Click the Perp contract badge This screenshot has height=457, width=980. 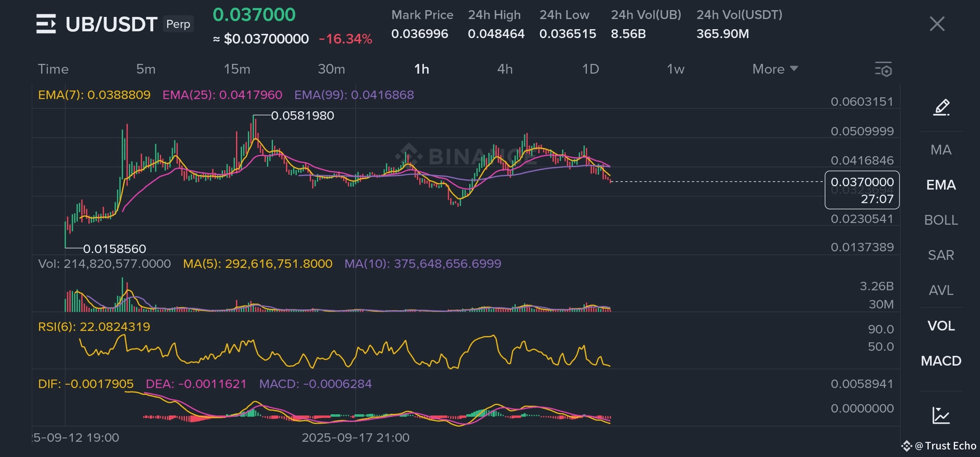click(178, 24)
